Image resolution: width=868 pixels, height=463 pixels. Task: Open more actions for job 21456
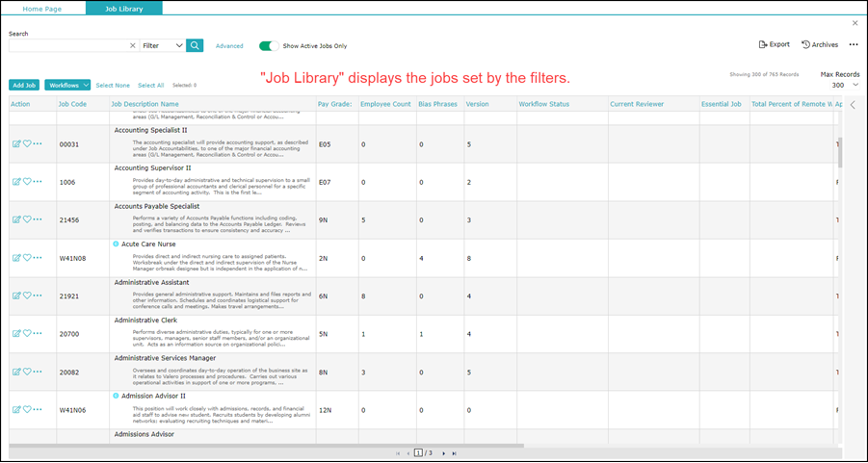tap(37, 219)
